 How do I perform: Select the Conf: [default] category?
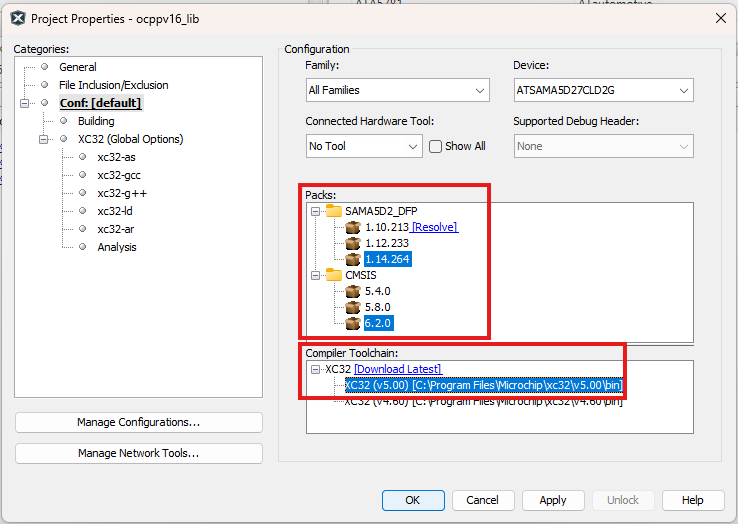101,103
